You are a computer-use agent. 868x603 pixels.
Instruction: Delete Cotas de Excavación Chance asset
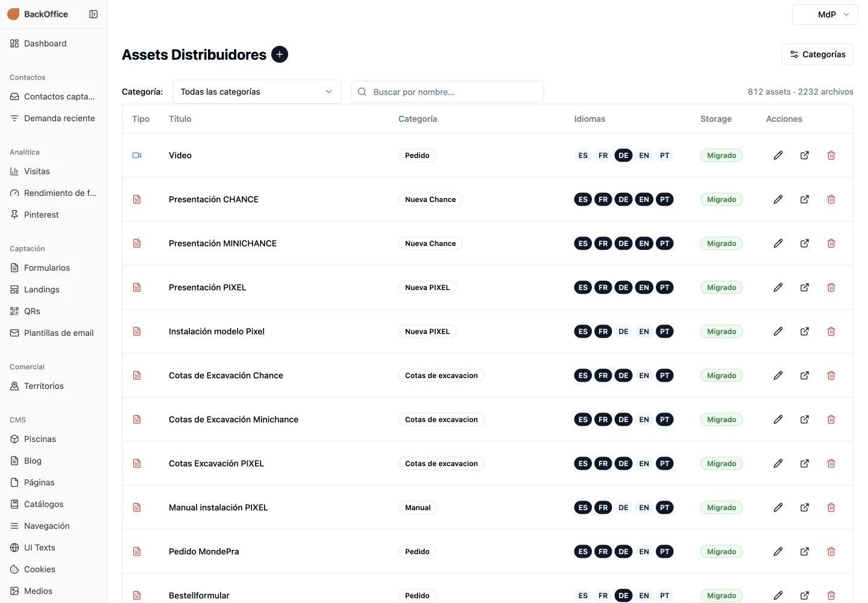(x=831, y=376)
